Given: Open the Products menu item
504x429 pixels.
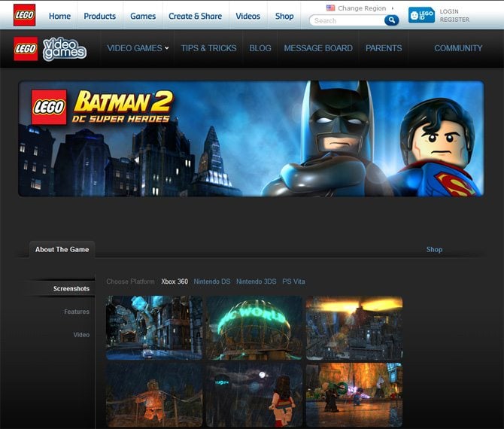Looking at the screenshot, I should 99,16.
